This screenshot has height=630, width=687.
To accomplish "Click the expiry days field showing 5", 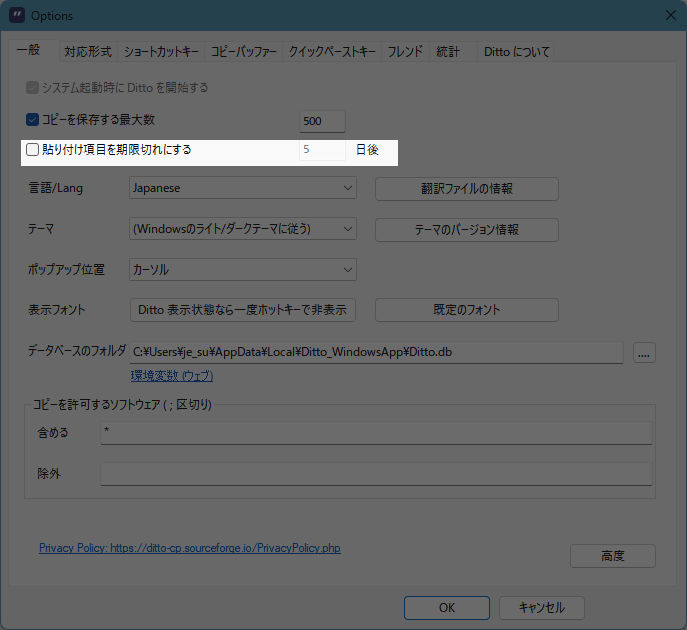I will 322,150.
